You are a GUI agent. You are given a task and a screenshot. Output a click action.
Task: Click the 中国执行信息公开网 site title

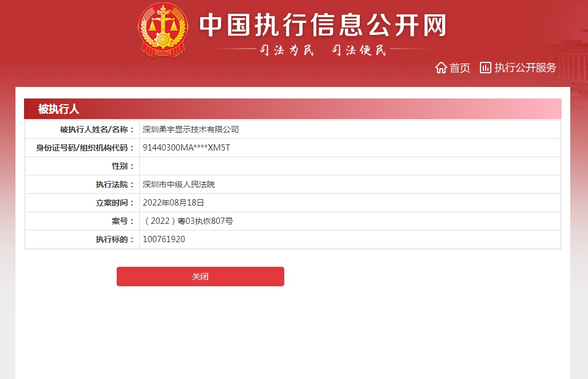[x=323, y=26]
